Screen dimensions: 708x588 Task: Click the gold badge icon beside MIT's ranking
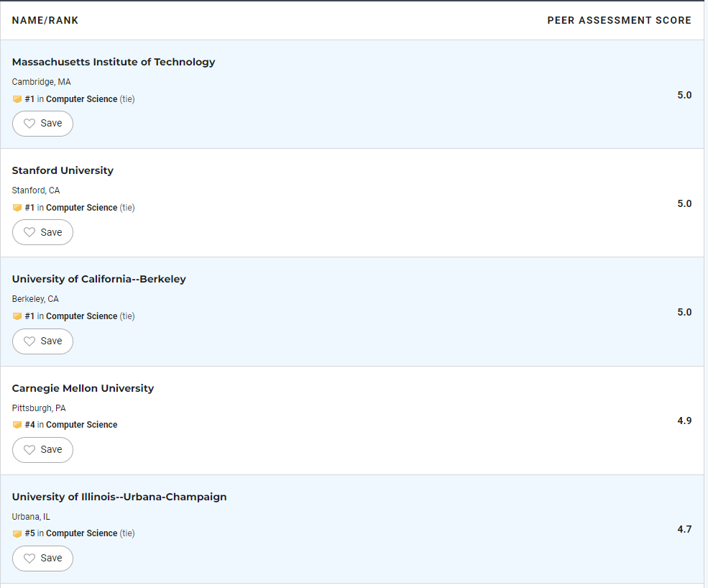click(17, 99)
